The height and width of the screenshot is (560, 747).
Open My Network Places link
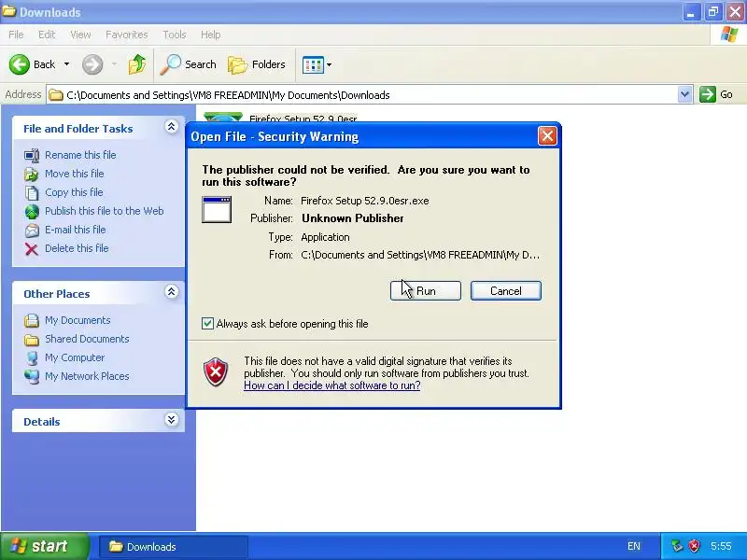tap(87, 376)
